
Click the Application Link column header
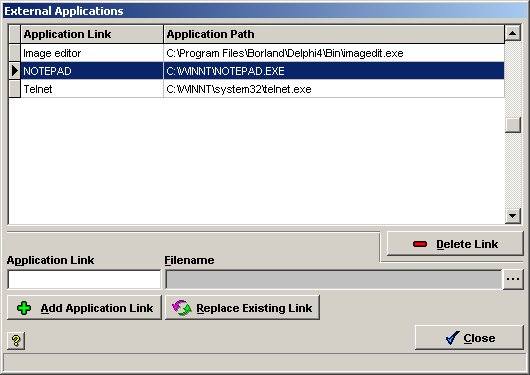pyautogui.click(x=92, y=34)
